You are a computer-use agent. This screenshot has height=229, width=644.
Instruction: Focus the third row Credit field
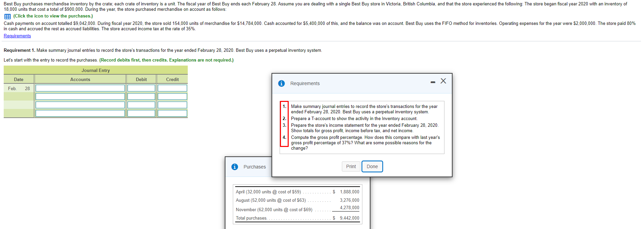pyautogui.click(x=172, y=105)
